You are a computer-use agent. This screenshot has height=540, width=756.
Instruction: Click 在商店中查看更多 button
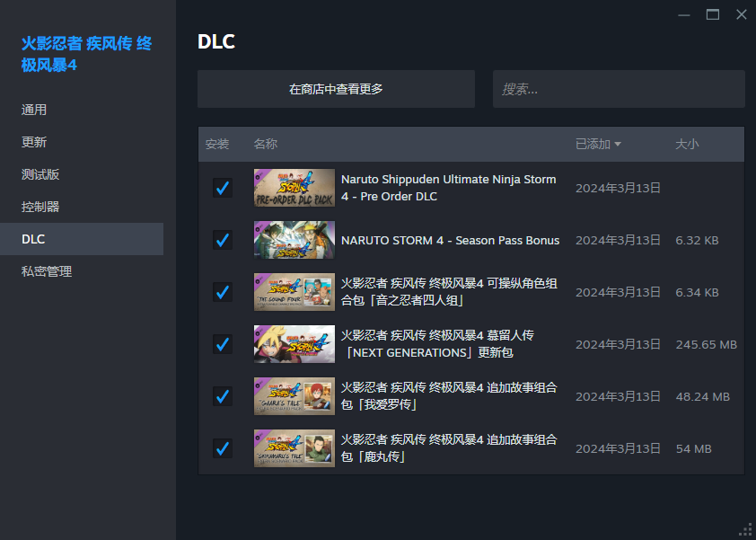pyautogui.click(x=336, y=89)
